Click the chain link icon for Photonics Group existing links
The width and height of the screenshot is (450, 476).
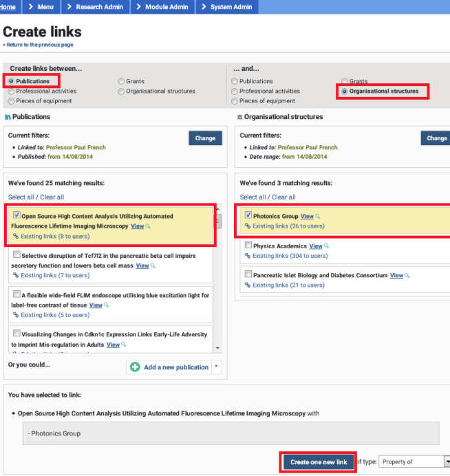[248, 226]
